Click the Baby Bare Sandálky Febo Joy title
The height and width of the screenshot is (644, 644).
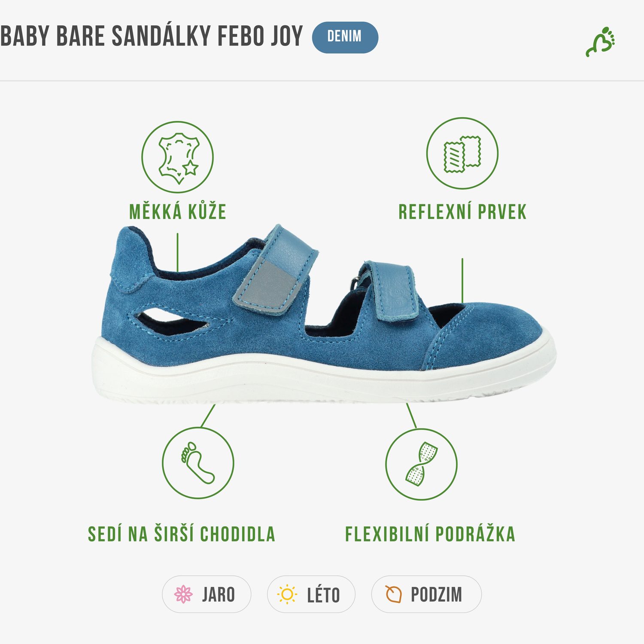coord(152,36)
